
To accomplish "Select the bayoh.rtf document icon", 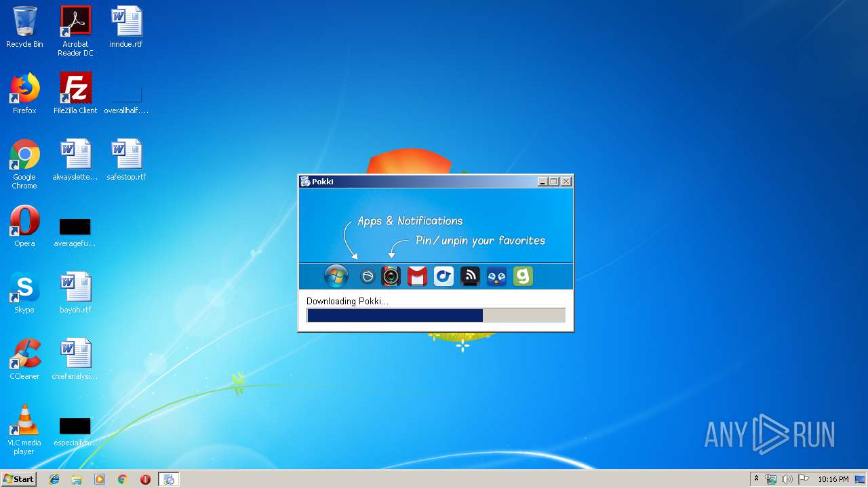I will pos(75,293).
